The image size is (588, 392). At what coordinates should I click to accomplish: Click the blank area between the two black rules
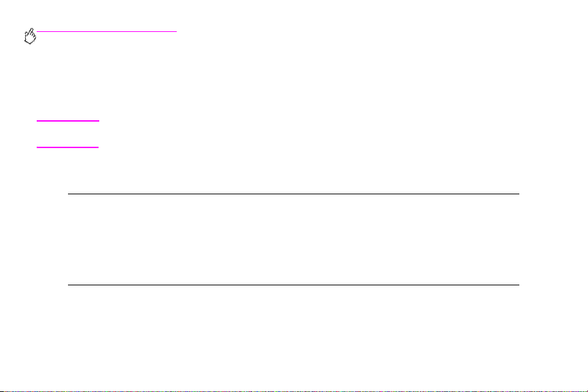pyautogui.click(x=294, y=239)
